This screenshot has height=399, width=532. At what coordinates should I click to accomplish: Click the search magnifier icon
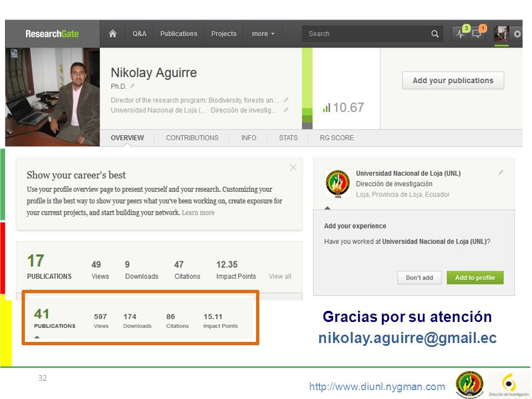pos(434,34)
